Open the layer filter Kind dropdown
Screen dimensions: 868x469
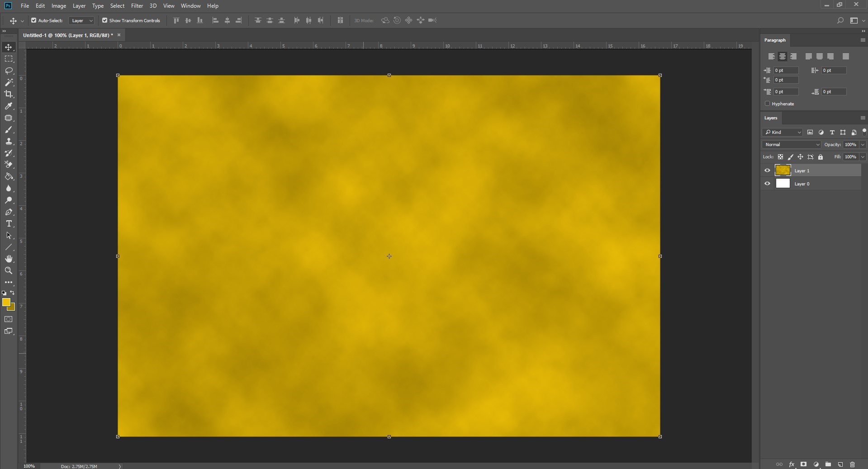tap(782, 133)
